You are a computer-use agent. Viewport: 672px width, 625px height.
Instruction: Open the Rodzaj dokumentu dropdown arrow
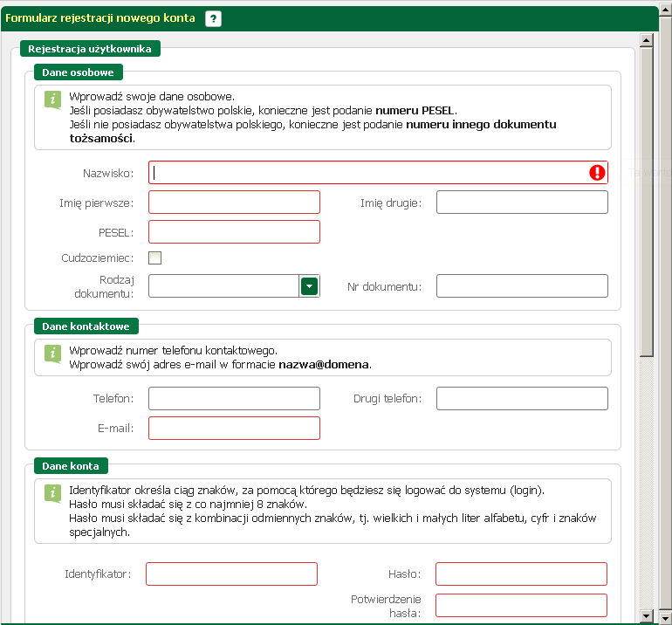pos(309,286)
